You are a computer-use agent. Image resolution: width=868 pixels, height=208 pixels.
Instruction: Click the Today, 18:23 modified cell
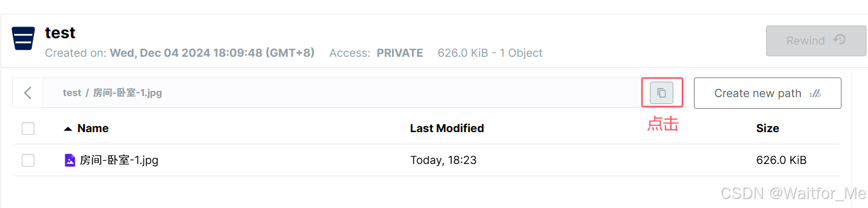coord(443,160)
